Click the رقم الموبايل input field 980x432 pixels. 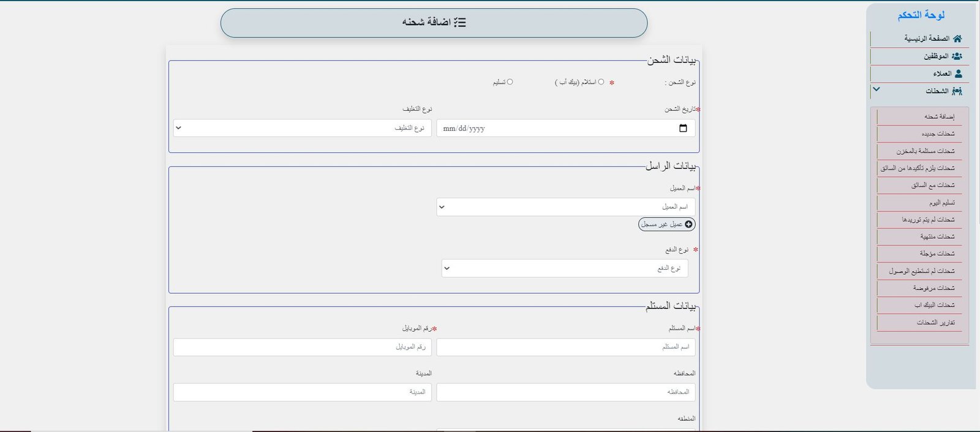click(302, 348)
